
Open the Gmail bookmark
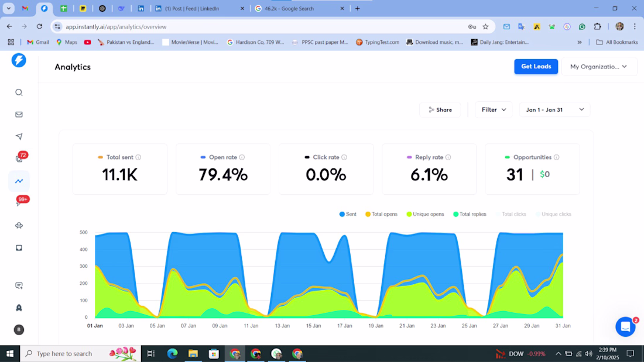38,42
